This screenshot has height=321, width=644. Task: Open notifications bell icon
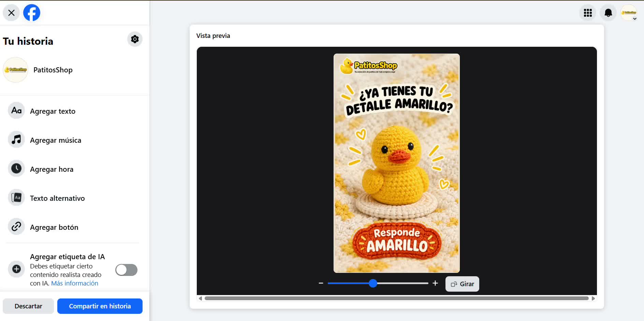[x=608, y=13]
